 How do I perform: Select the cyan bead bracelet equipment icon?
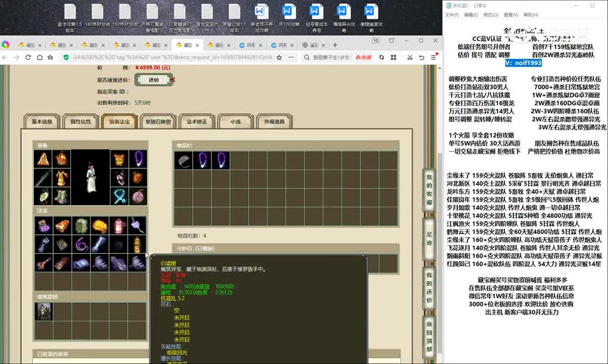(119, 196)
